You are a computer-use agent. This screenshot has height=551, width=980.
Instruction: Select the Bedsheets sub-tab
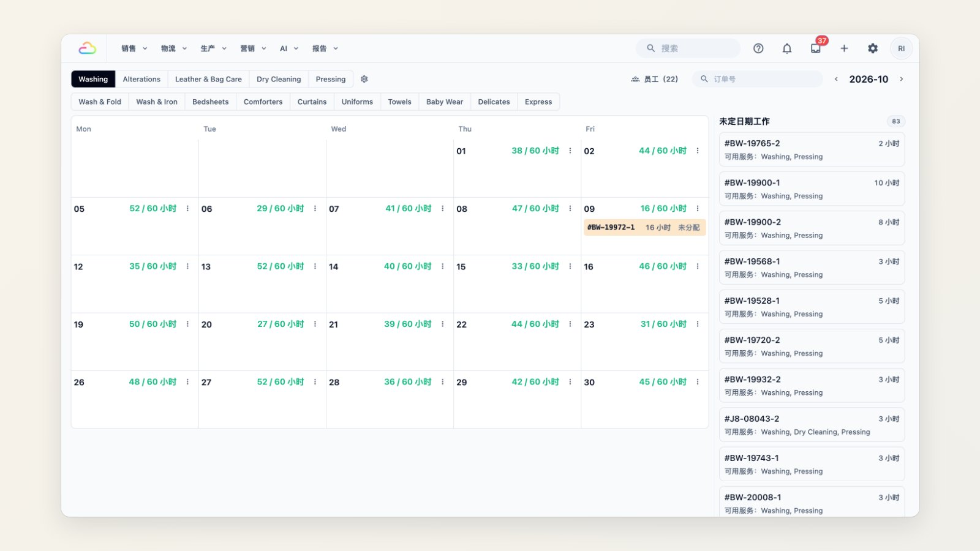pos(210,102)
